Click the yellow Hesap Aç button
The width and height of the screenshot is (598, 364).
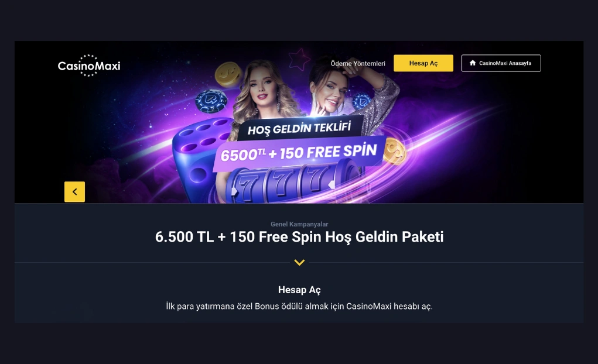point(423,63)
